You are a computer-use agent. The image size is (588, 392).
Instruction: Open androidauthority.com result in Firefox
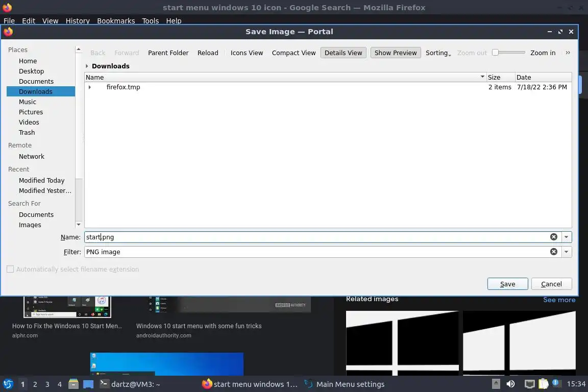199,326
